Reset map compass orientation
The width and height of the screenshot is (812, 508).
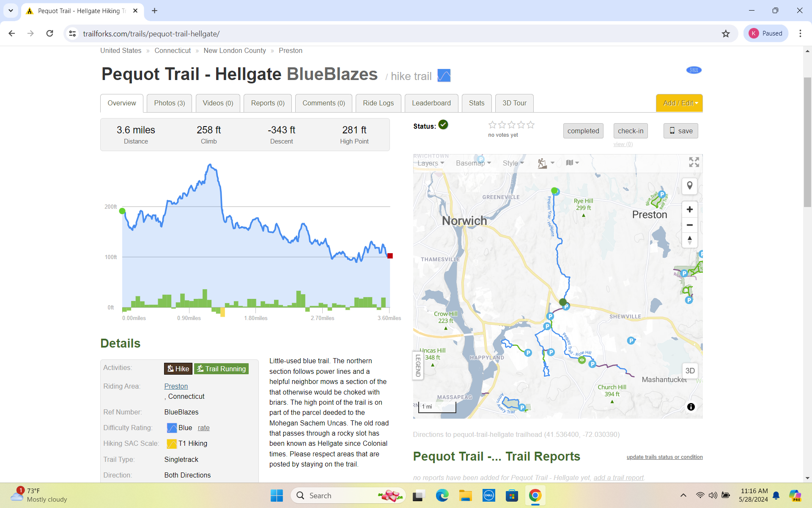click(689, 240)
